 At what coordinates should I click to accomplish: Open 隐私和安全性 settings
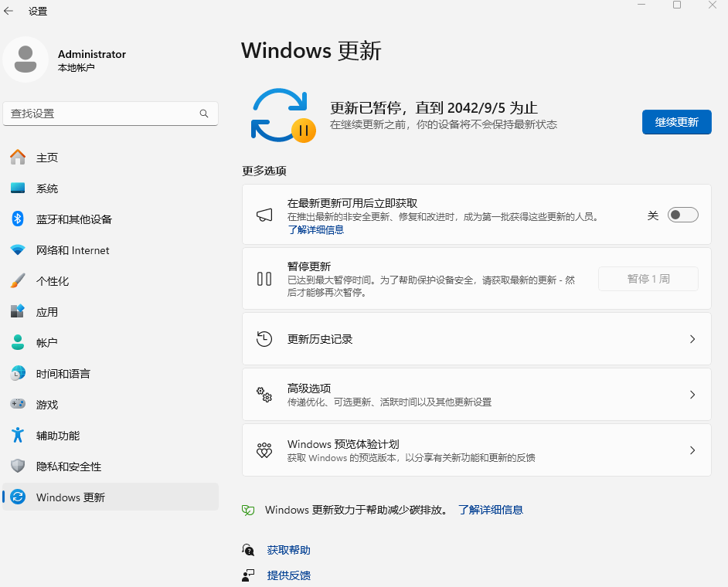click(x=111, y=466)
